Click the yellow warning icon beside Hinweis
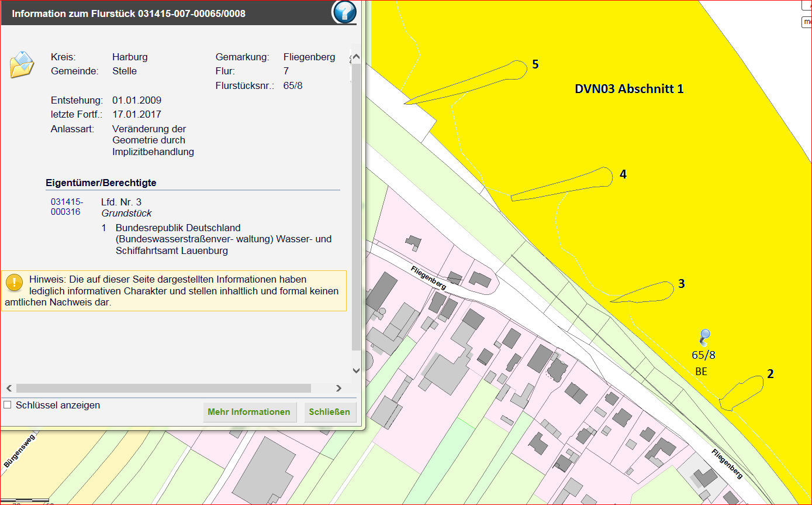Screen dimensions: 812x505 14,283
